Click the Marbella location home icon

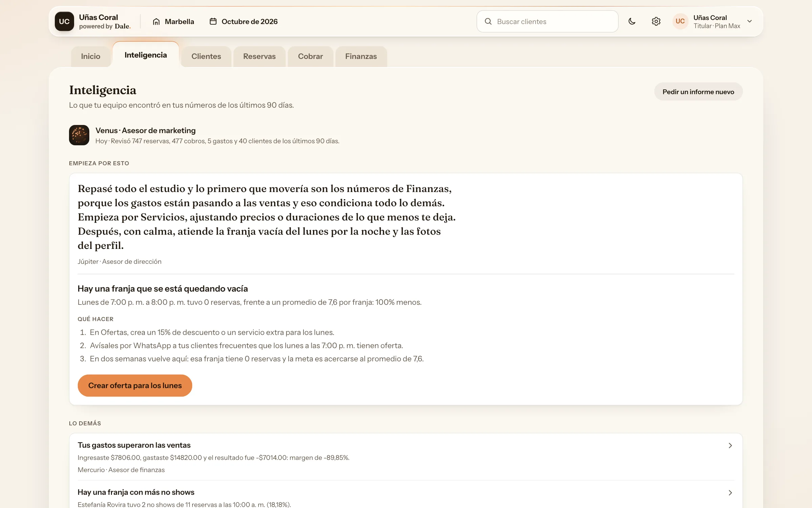(156, 22)
